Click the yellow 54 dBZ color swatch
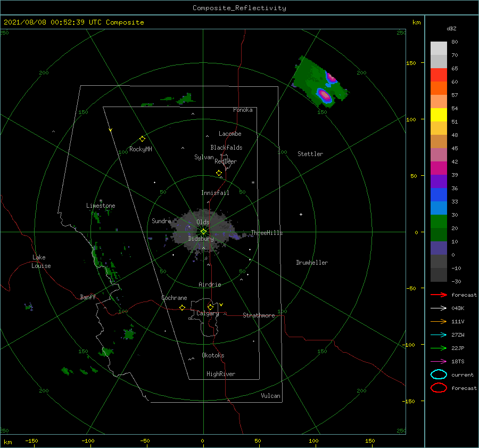479x448 pixels. point(439,115)
